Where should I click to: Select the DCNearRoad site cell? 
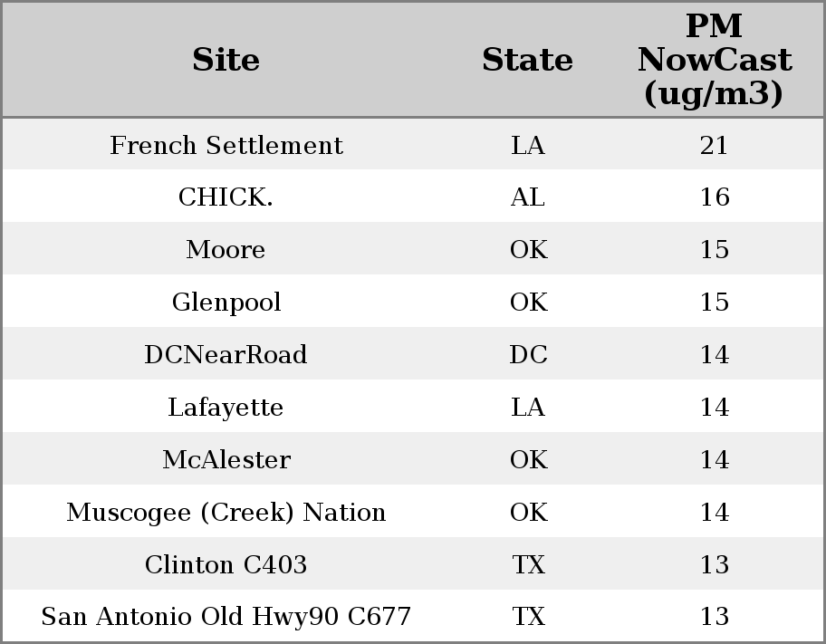point(226,354)
